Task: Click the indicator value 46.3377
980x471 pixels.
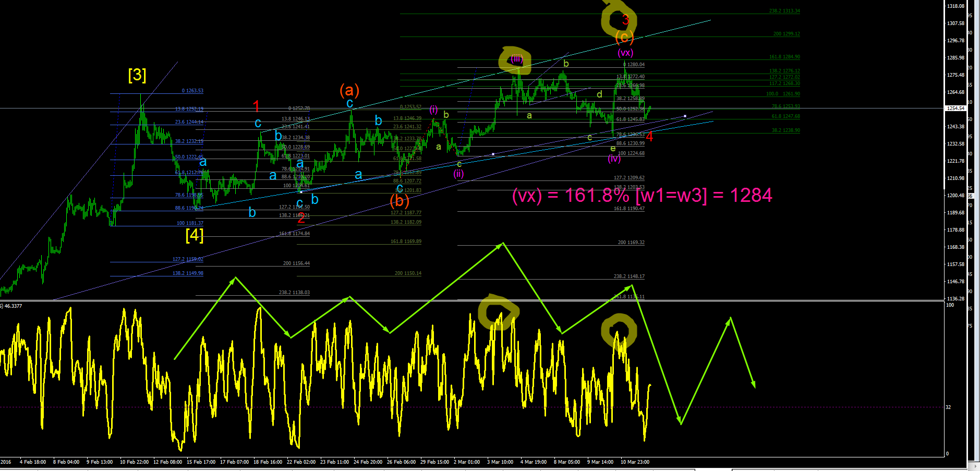Action: pyautogui.click(x=13, y=306)
